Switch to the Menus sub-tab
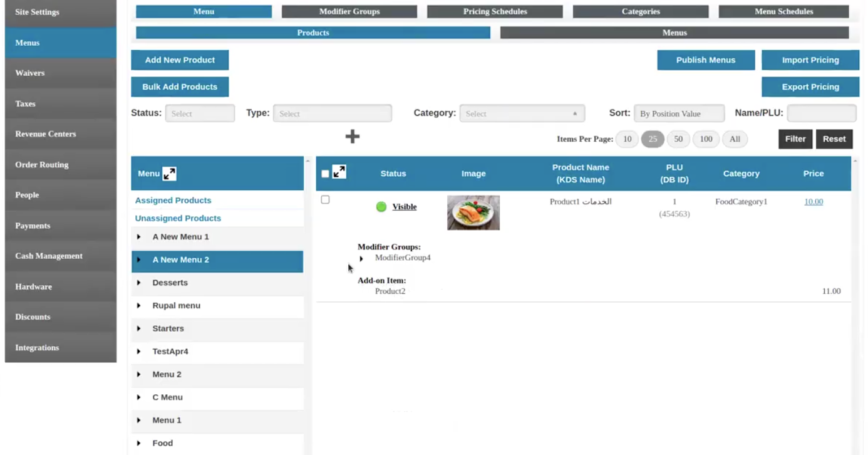868x455 pixels. [674, 33]
